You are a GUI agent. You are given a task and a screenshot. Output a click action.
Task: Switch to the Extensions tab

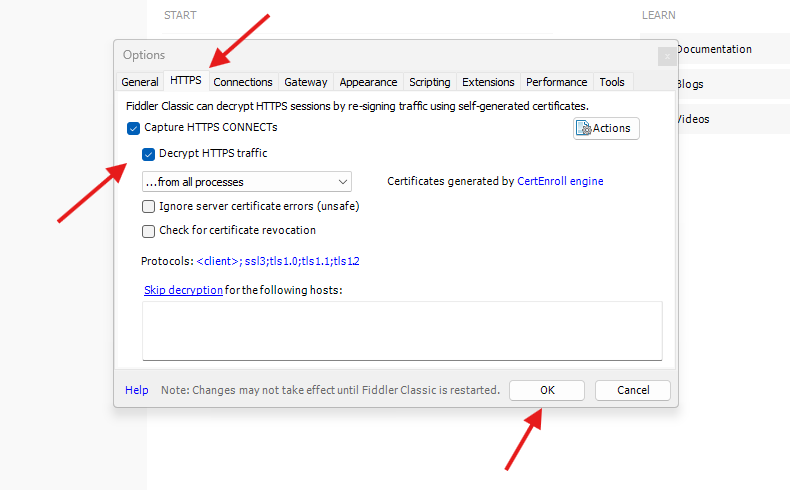[488, 82]
